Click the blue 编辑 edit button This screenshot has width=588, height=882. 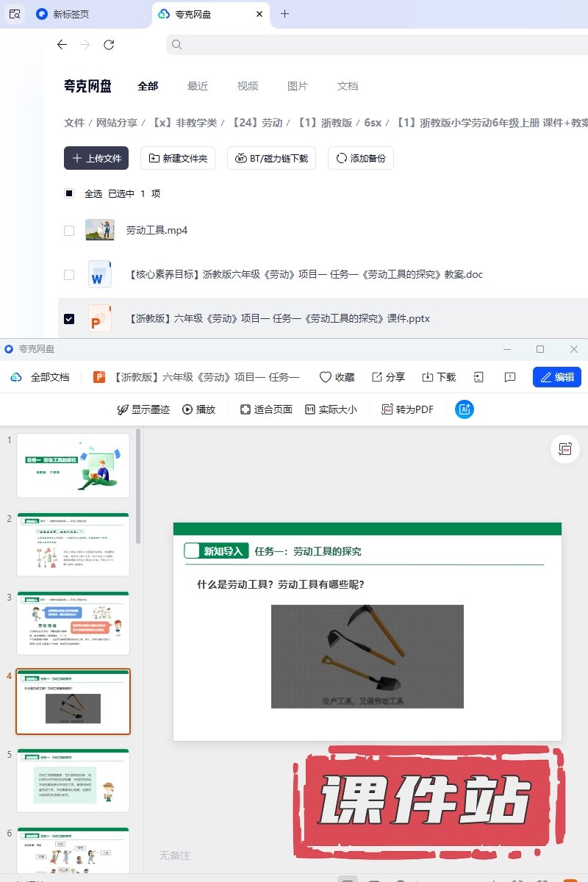pos(556,377)
